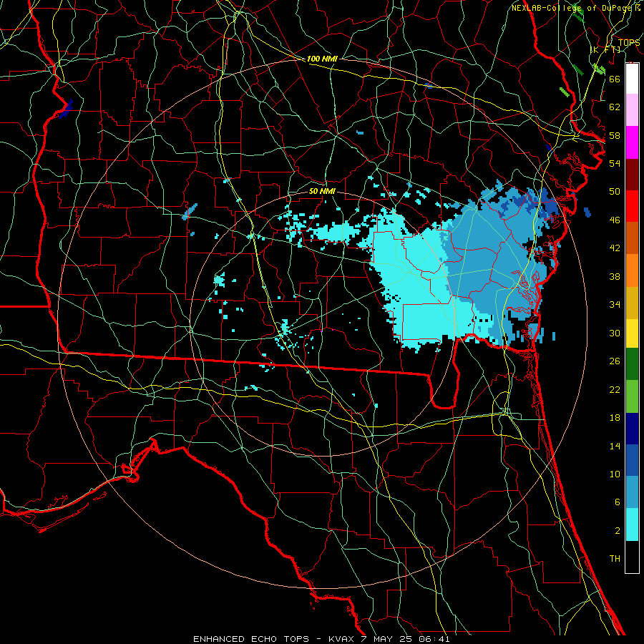Image resolution: width=644 pixels, height=644 pixels.
Task: Click the '26' legend value
Action: point(615,361)
